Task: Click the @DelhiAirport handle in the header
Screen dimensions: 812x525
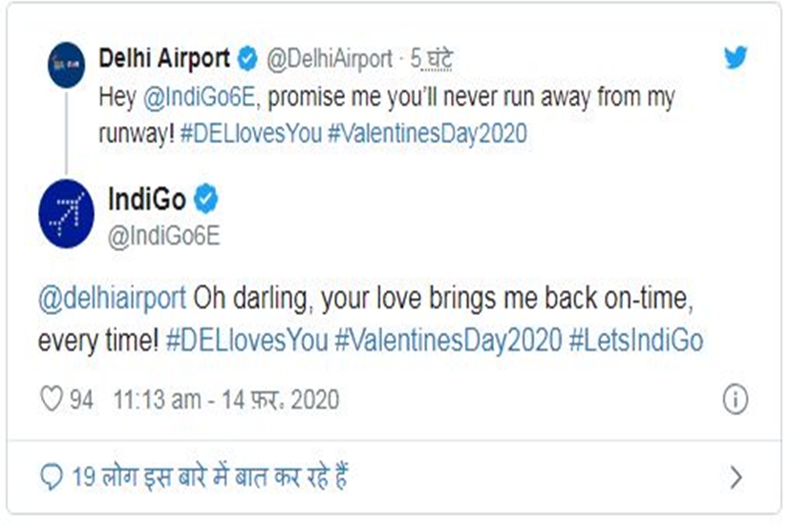Action: (330, 58)
